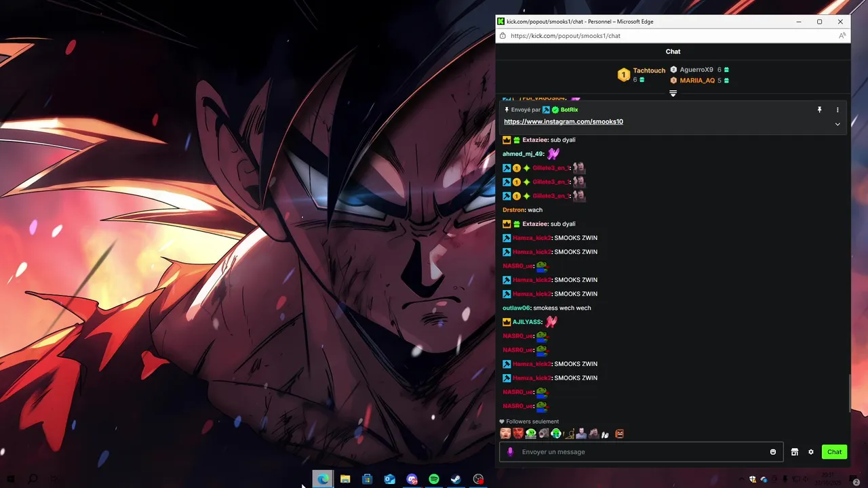Click the read aloud icon in address bar
The image size is (868, 488).
coord(842,36)
